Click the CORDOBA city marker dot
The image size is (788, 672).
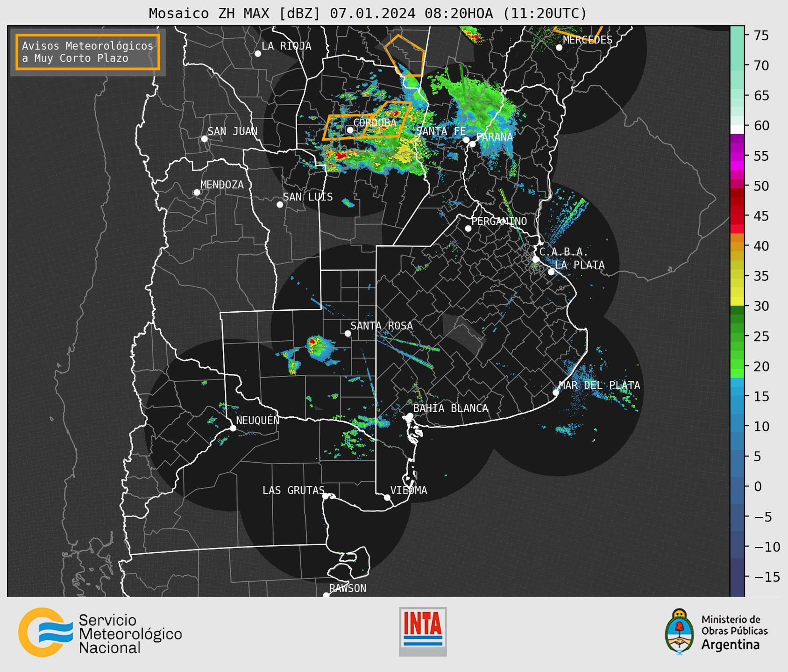coord(350,130)
